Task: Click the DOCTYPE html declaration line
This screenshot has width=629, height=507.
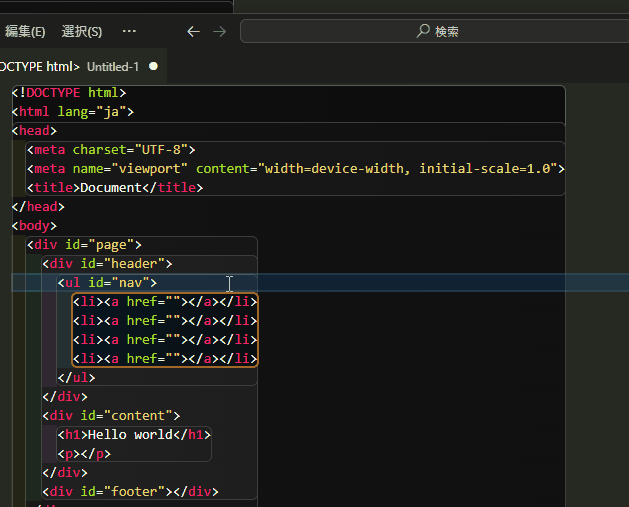Action: tap(70, 92)
